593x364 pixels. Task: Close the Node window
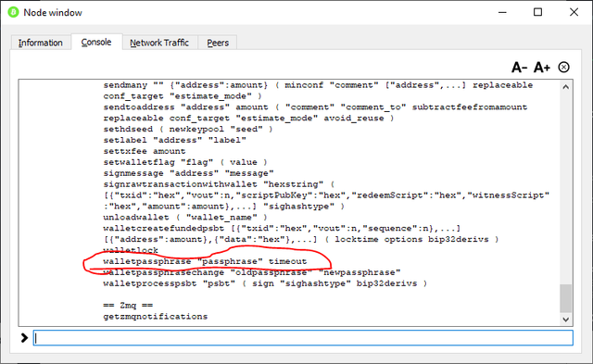[574, 12]
